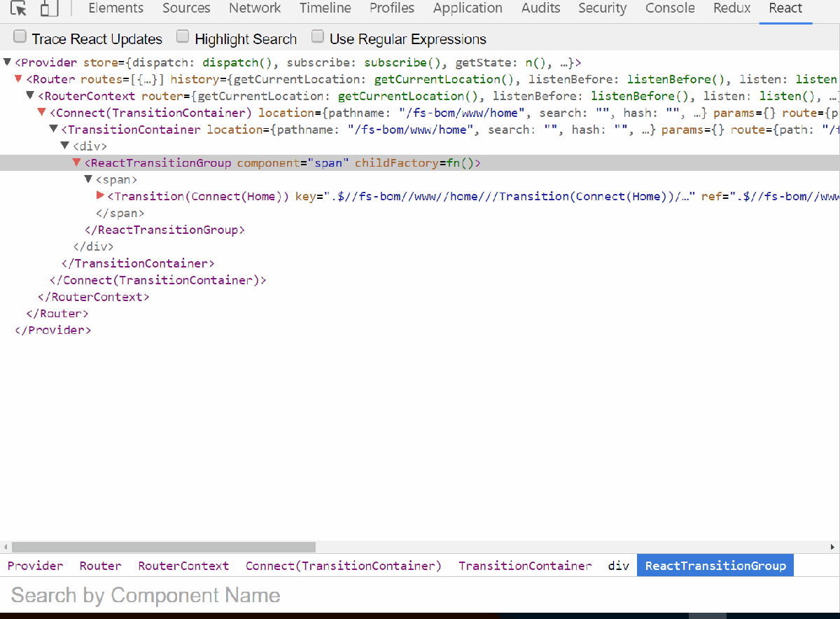The image size is (840, 619).
Task: Switch to the Profiles tab
Action: click(392, 8)
